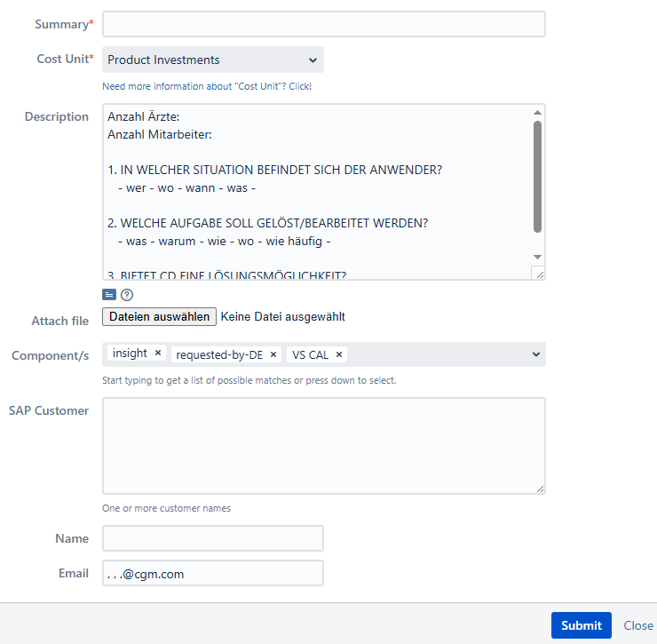Expand the Component/s dropdown arrow
The image size is (657, 644).
[x=535, y=354]
